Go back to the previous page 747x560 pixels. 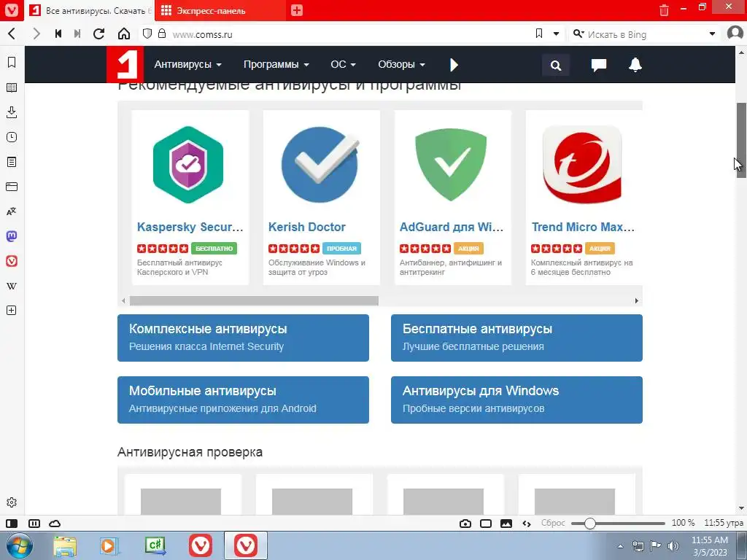click(x=12, y=34)
